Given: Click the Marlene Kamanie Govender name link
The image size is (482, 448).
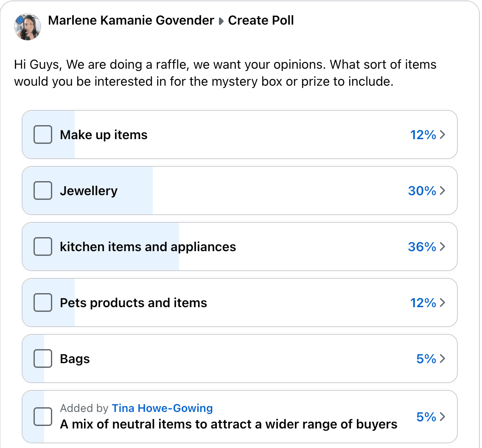Looking at the screenshot, I should (x=131, y=20).
